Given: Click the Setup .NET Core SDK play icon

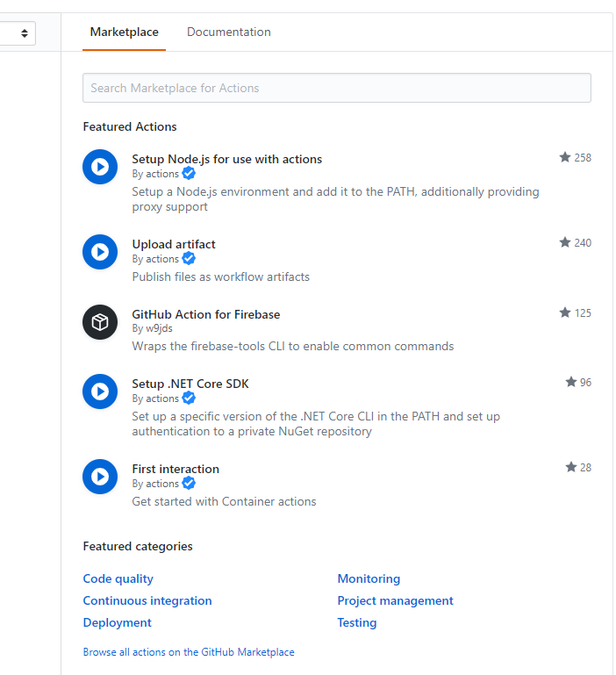Looking at the screenshot, I should tap(100, 391).
